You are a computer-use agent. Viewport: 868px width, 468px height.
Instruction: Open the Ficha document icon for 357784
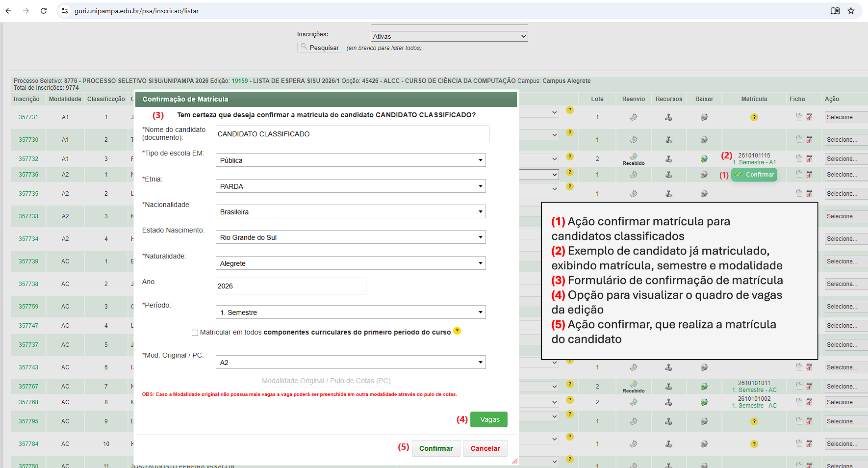pos(799,443)
